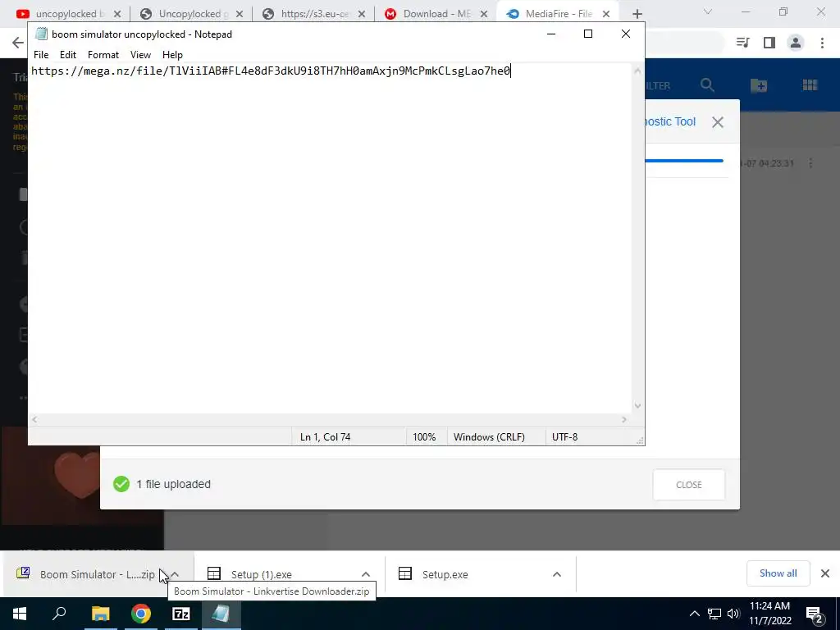This screenshot has width=840, height=630.
Task: Click 'UTF-8' encoding in status bar
Action: (x=564, y=437)
